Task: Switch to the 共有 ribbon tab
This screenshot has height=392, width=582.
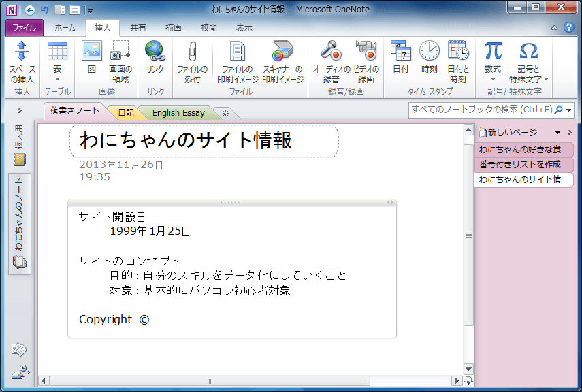Action: 138,28
